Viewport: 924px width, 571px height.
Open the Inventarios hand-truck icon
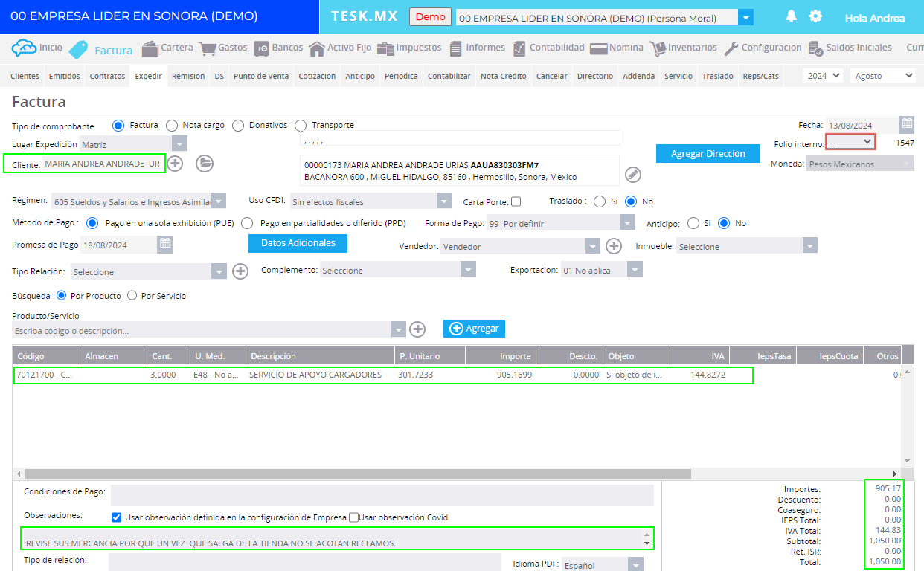pyautogui.click(x=658, y=49)
